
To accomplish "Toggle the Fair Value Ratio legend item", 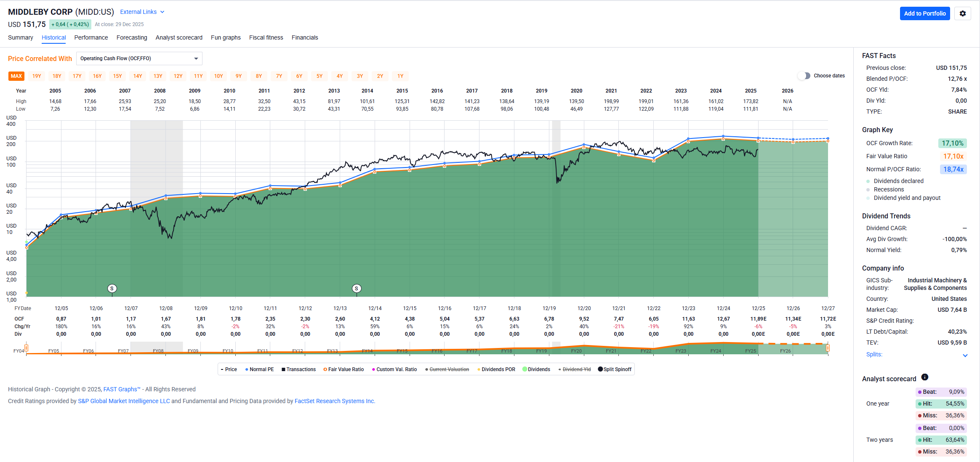I will pos(344,369).
